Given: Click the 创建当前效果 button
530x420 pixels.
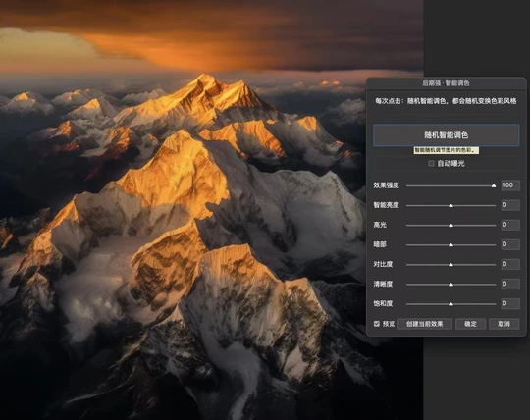Looking at the screenshot, I should coord(425,324).
